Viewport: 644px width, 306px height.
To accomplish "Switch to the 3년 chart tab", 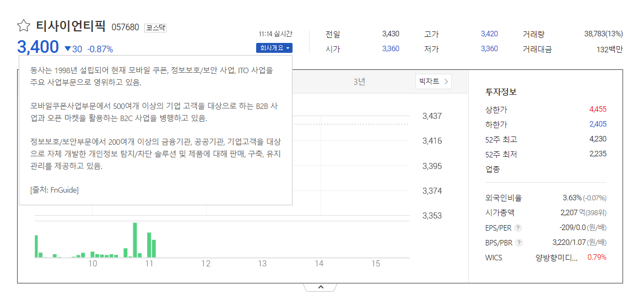I will [359, 81].
